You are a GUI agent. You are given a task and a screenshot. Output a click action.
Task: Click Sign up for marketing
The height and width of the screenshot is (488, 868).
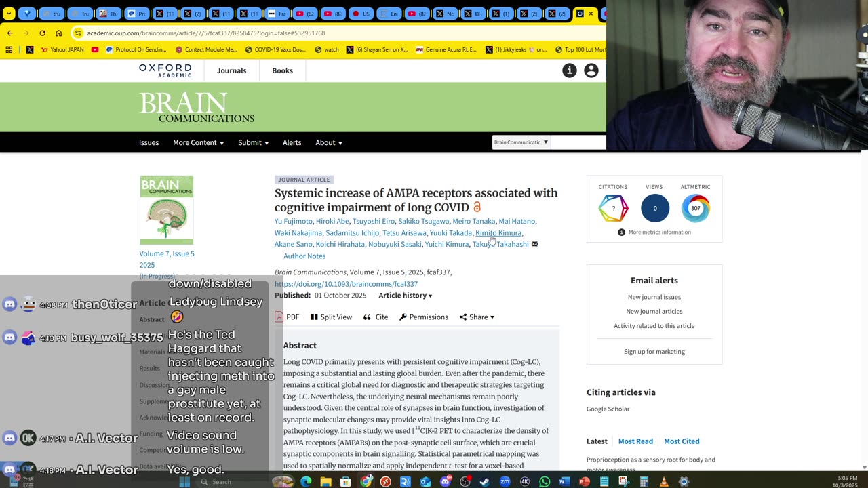654,352
